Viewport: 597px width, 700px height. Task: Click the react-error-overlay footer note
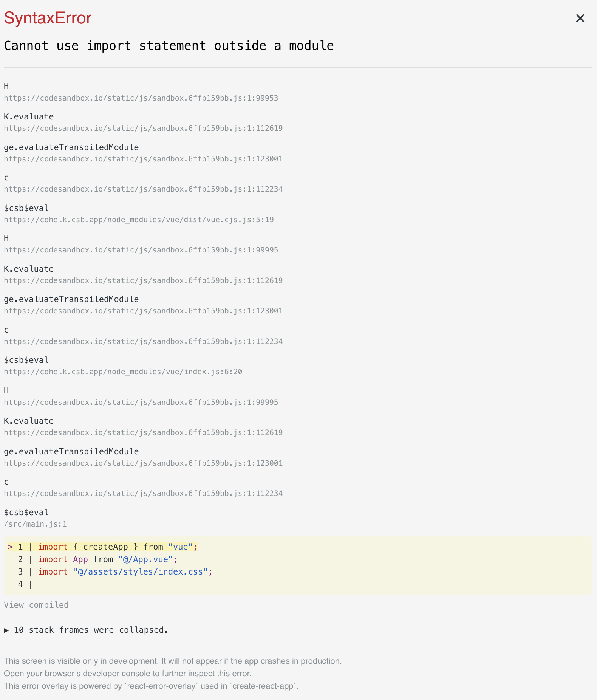151,686
